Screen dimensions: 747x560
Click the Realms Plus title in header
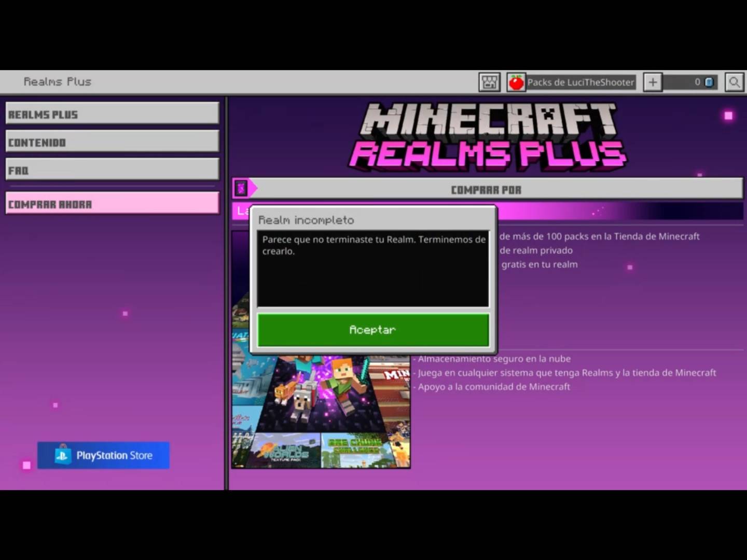[58, 81]
